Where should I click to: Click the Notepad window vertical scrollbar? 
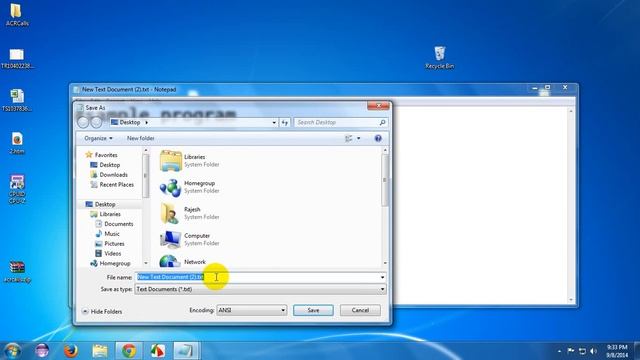coord(571,205)
